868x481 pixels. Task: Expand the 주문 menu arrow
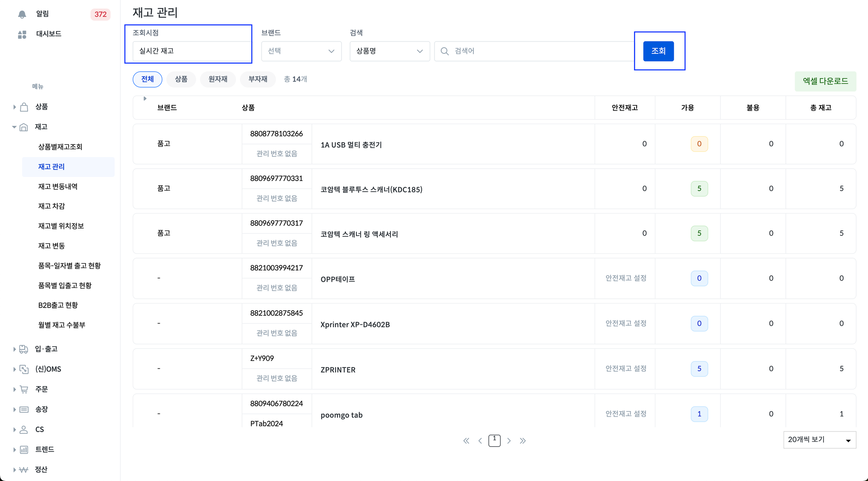click(x=14, y=389)
